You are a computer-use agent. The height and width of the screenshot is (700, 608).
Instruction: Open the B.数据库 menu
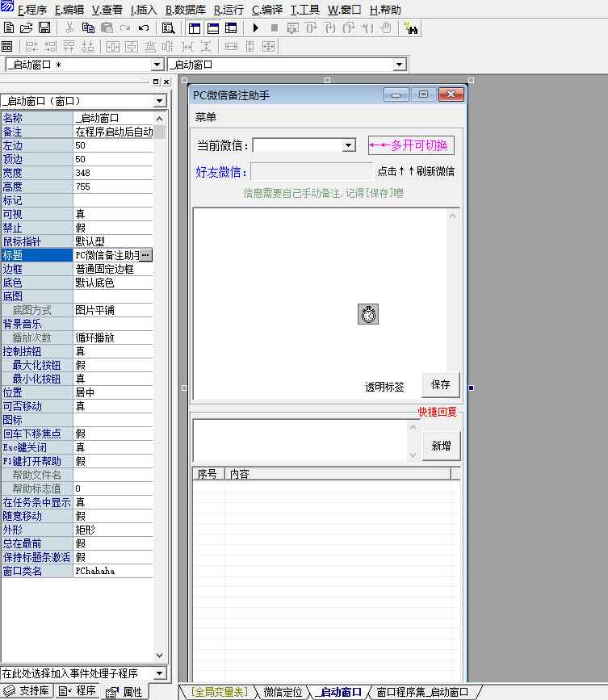185,10
